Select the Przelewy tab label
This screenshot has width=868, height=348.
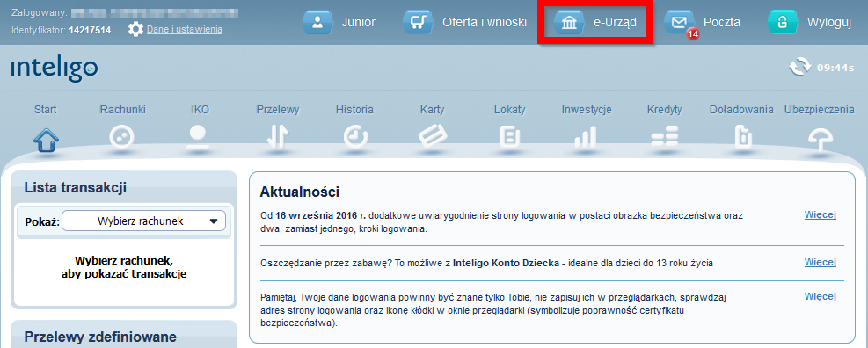[278, 110]
